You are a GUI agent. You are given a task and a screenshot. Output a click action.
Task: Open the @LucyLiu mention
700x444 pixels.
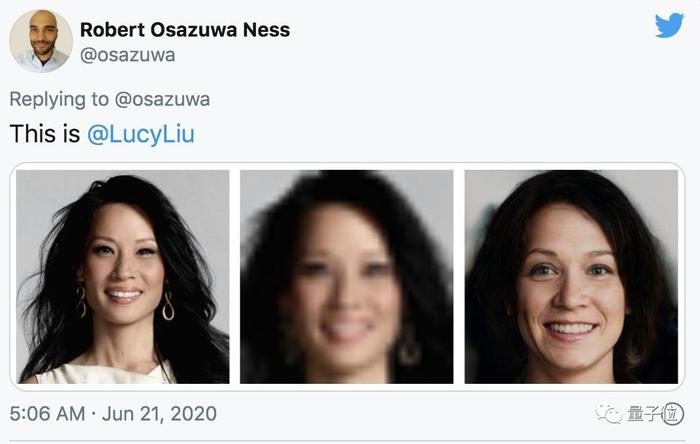[141, 134]
